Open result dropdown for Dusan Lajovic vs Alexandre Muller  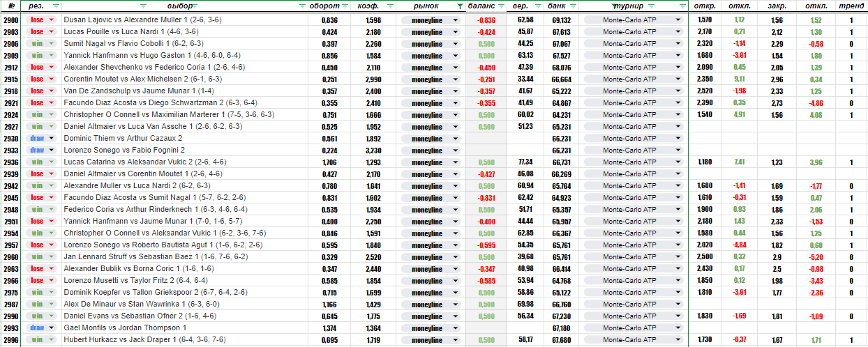42,20
